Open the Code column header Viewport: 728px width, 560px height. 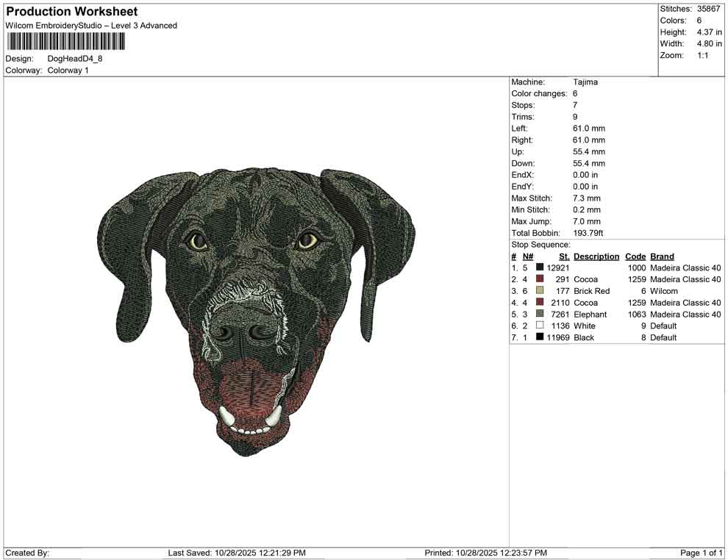coord(635,256)
